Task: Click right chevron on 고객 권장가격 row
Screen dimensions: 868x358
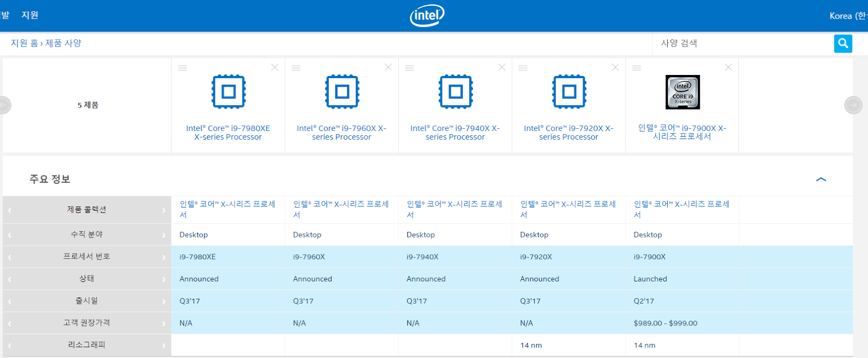Action: [x=163, y=323]
